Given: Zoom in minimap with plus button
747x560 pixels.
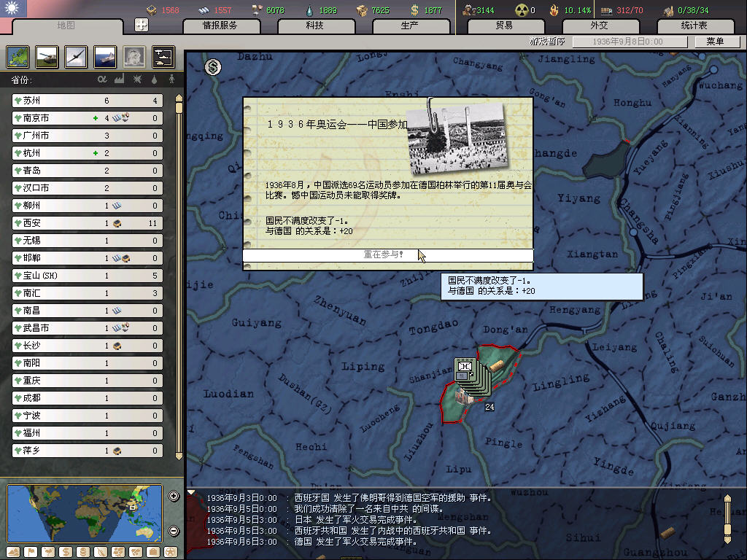Looking at the screenshot, I should pyautogui.click(x=174, y=496).
